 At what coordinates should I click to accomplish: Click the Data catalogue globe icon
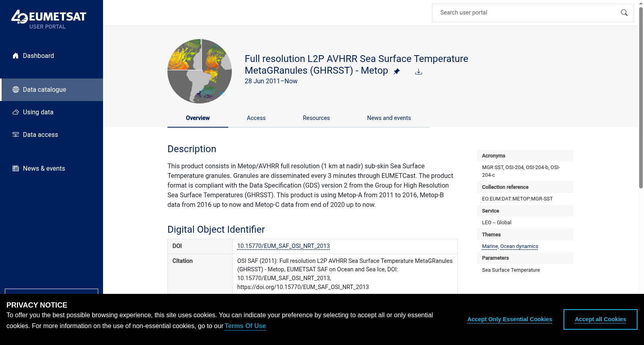[x=16, y=90]
